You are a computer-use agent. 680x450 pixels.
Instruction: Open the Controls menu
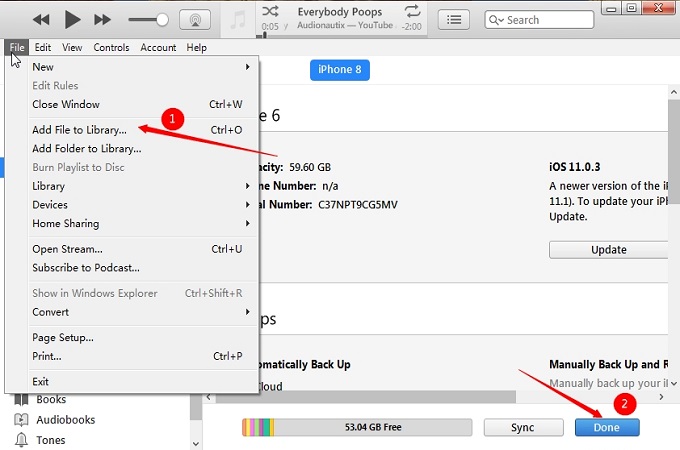coord(111,47)
